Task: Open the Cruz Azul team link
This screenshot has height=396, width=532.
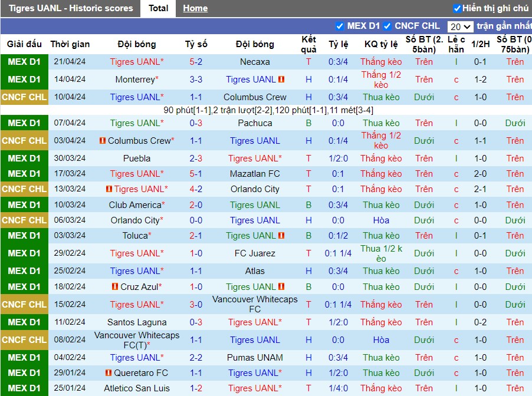Action: point(139,286)
